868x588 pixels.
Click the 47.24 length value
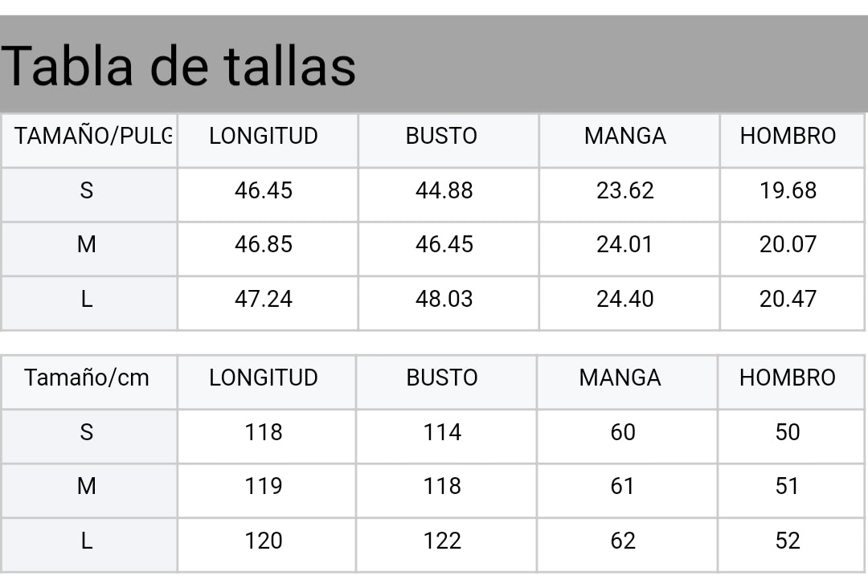click(264, 299)
